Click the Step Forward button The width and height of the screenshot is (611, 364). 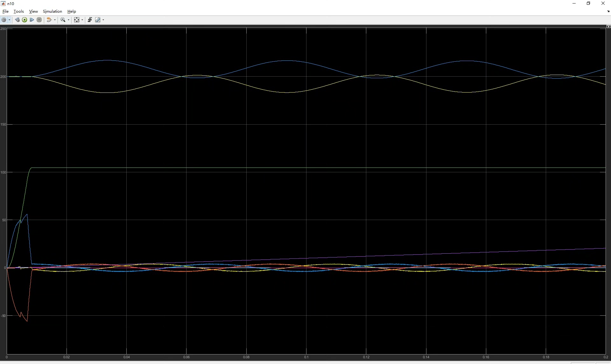(x=32, y=20)
